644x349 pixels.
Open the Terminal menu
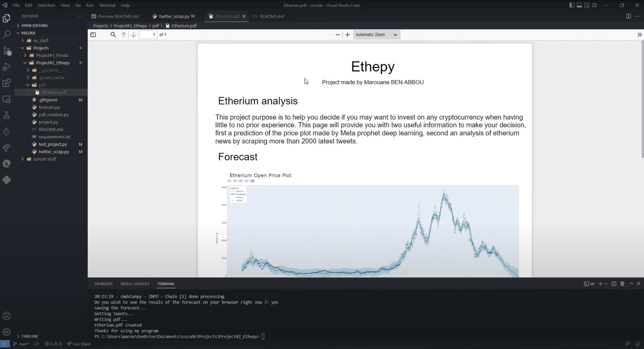107,5
